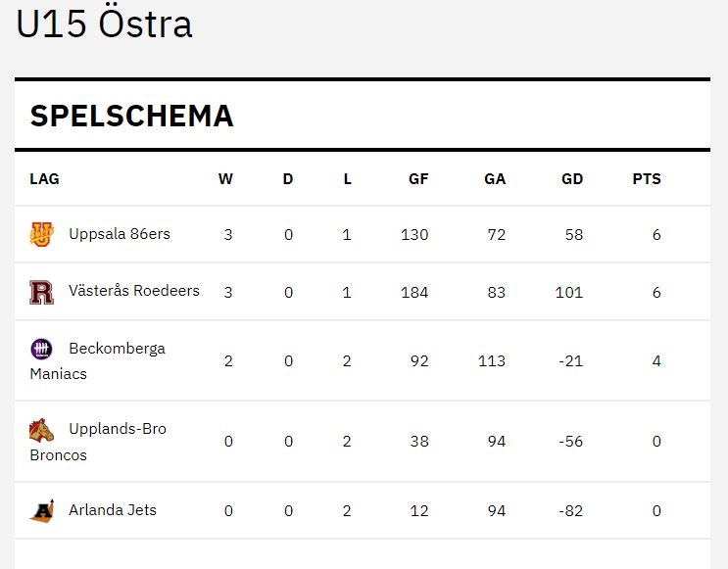The width and height of the screenshot is (728, 569).
Task: Click the SPELSCHEMA section heading
Action: tap(131, 116)
